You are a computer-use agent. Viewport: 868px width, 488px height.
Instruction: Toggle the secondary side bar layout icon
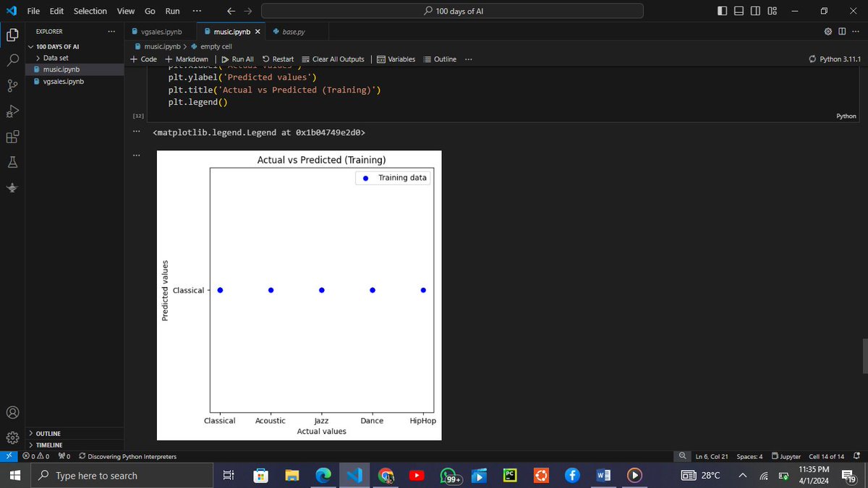(x=755, y=11)
